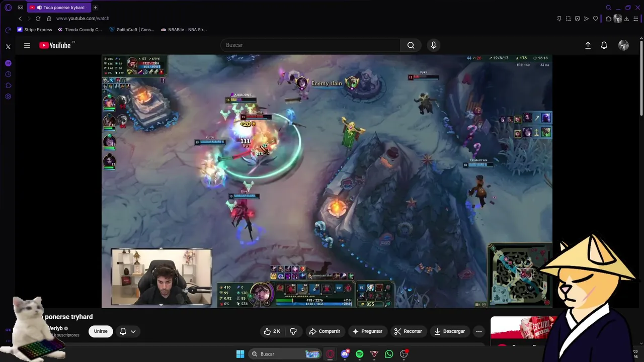Clip the video with Recortar
Screen dimensions: 644x362
click(x=408, y=331)
